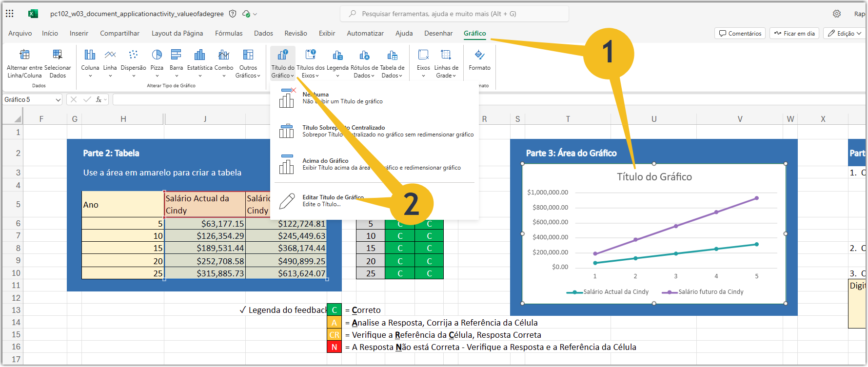Click the Gráfico ribbon tab

coord(474,33)
